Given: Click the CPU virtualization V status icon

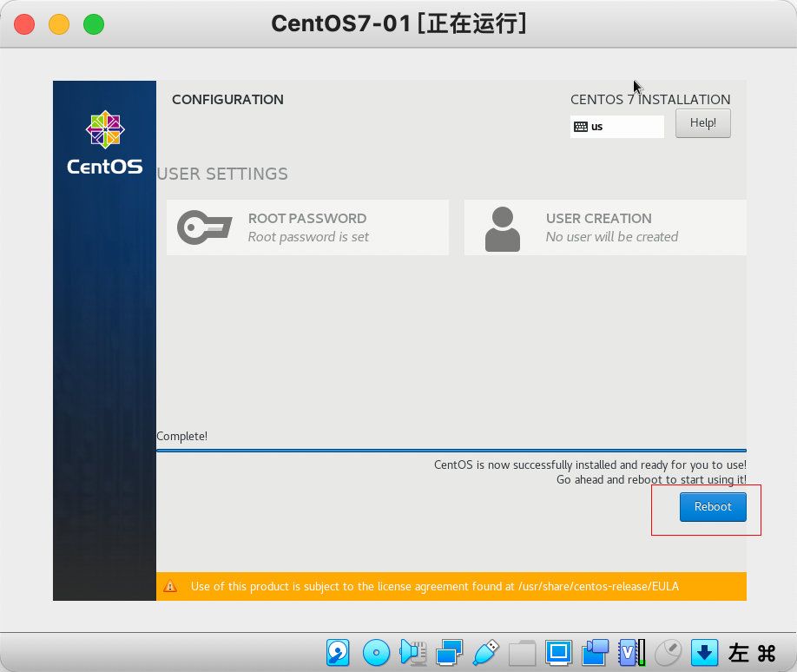Looking at the screenshot, I should coord(632,652).
